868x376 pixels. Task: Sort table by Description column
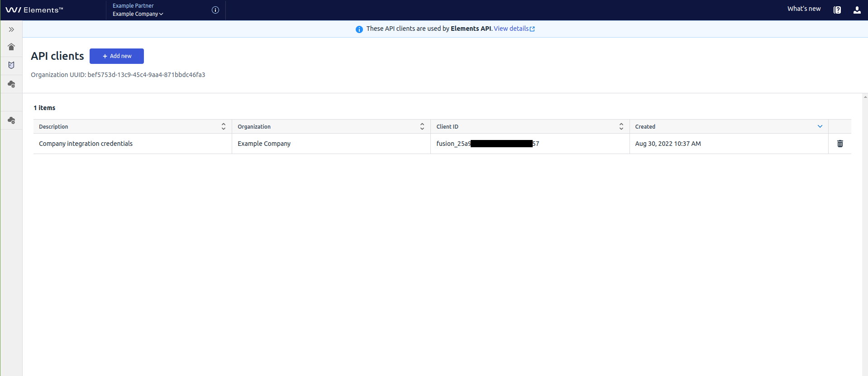[x=223, y=126]
